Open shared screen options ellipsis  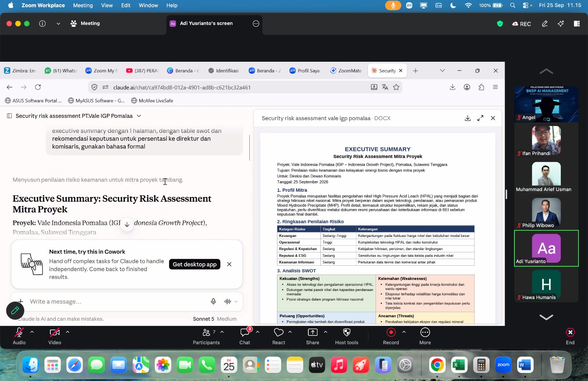[x=256, y=24]
